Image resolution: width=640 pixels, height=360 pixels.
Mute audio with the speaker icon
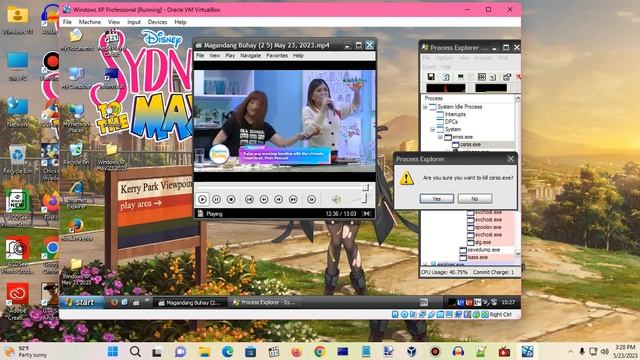[x=336, y=199]
